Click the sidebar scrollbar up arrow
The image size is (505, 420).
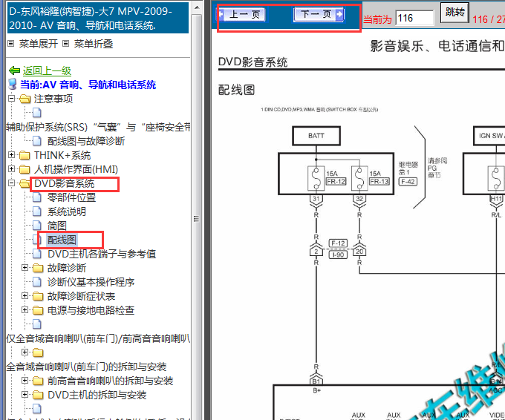click(x=197, y=7)
